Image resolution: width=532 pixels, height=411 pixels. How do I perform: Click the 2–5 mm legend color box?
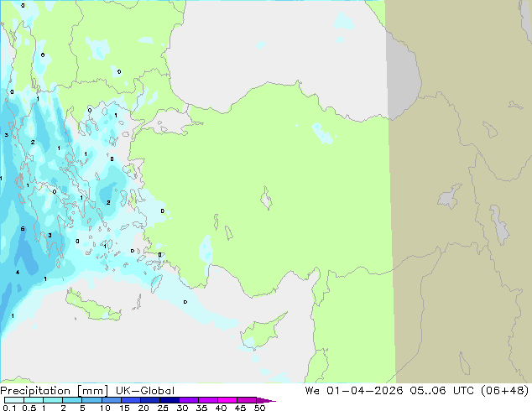coord(72,400)
